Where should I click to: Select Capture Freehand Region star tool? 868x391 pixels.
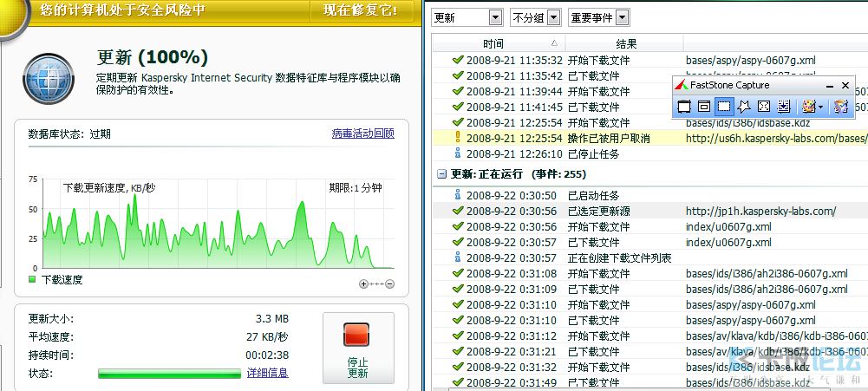(x=744, y=107)
